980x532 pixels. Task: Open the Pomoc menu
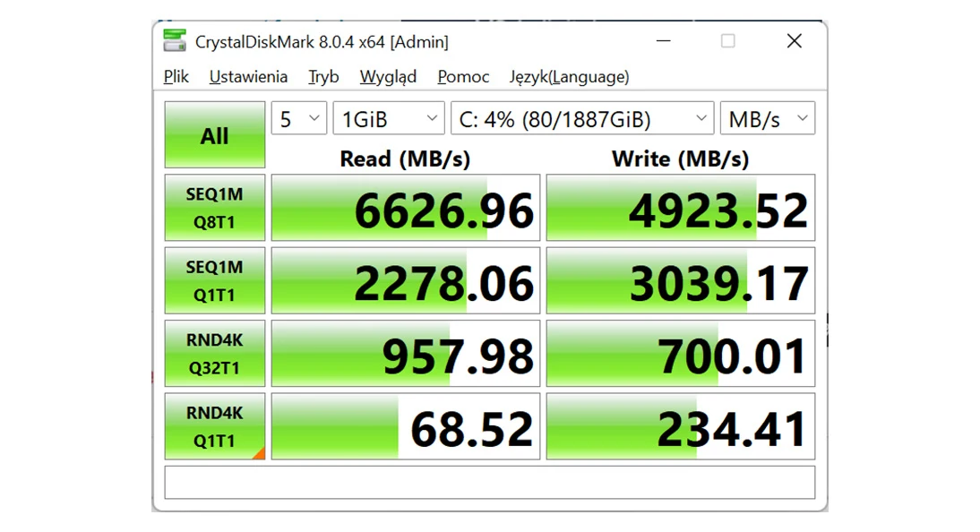(x=462, y=77)
